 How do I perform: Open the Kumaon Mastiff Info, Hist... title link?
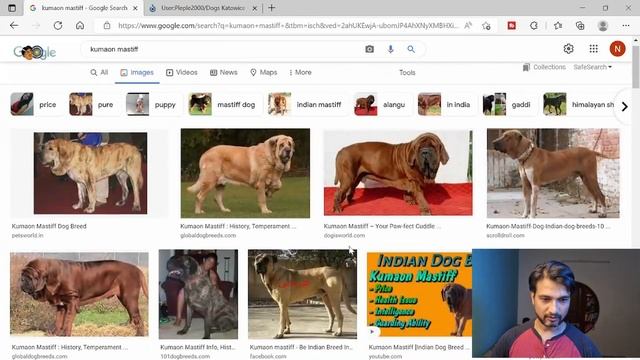point(198,347)
